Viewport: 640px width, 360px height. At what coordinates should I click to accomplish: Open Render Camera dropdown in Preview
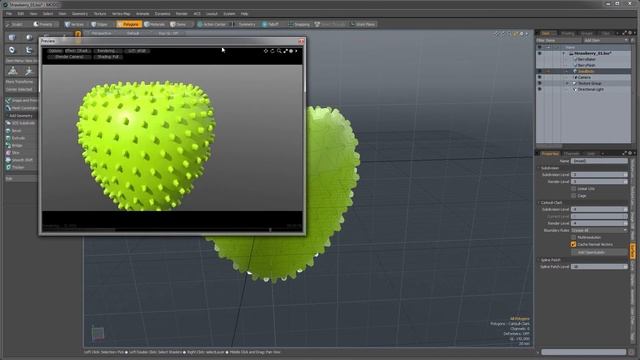click(x=69, y=57)
